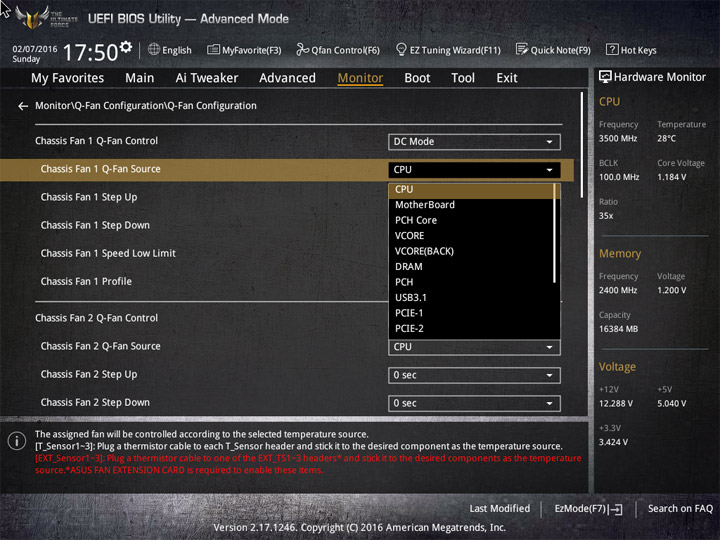The width and height of the screenshot is (720, 540).
Task: Click the Hot Keys question mark icon
Action: (612, 49)
